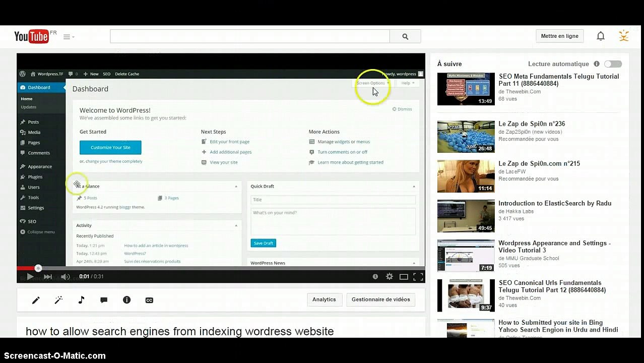
Task: Mute the video volume speaker icon
Action: point(65,276)
